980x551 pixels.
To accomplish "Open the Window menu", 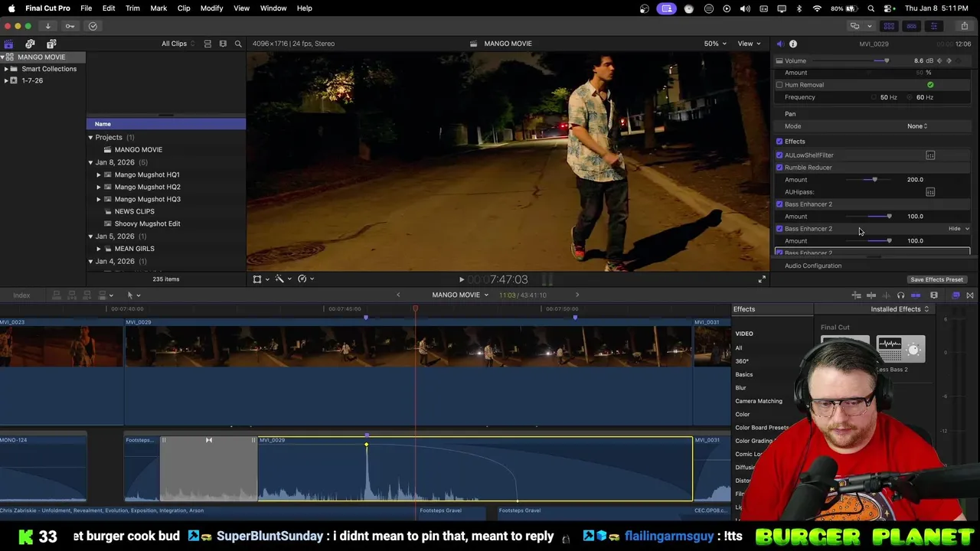I will coord(273,8).
